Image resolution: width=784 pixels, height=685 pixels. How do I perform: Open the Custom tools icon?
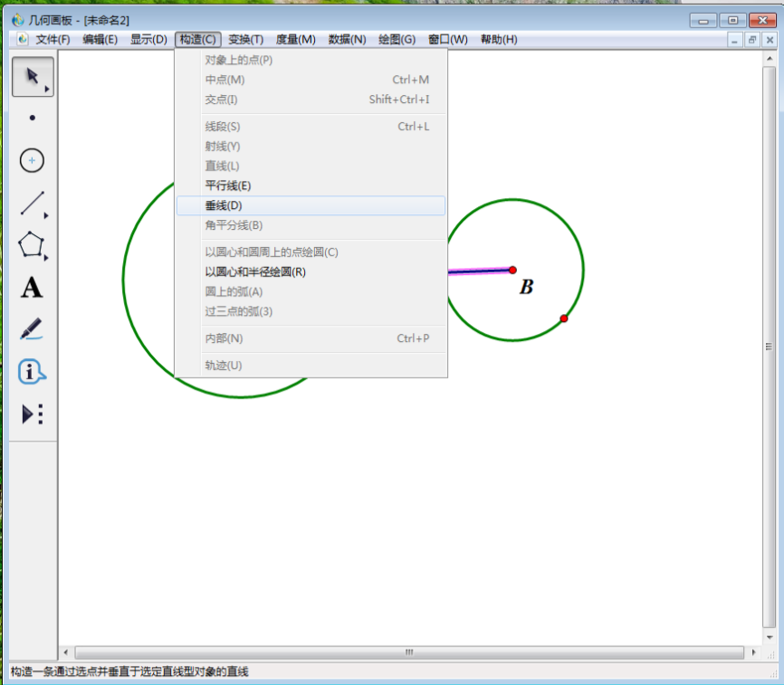(x=33, y=414)
